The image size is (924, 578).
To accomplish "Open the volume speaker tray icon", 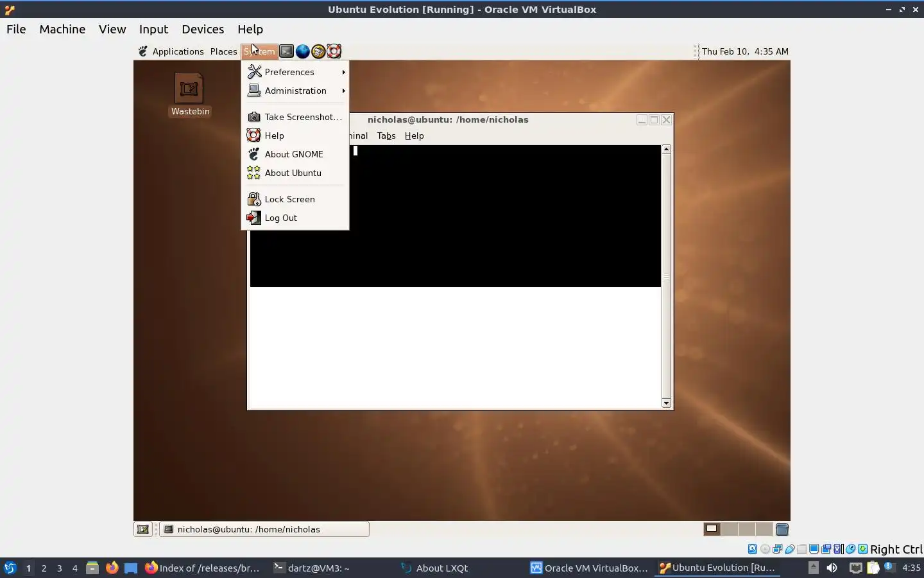I will click(x=832, y=568).
